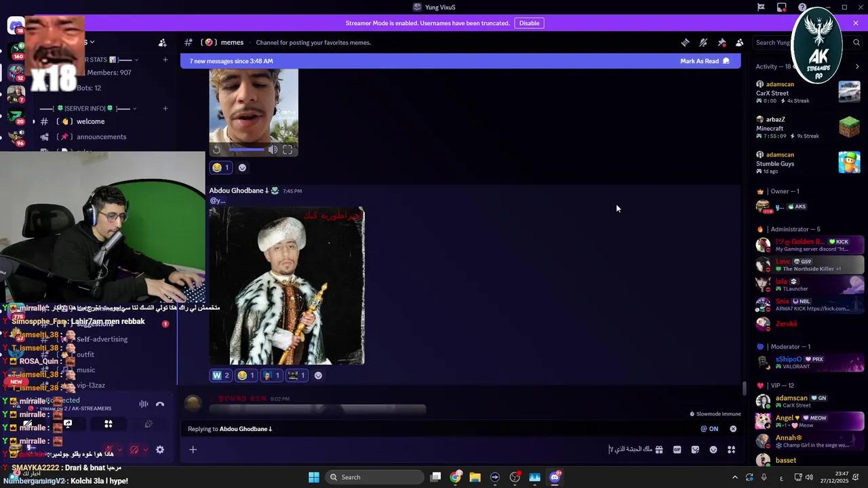This screenshot has height=488, width=868.
Task: Open the GIF picker
Action: tap(677, 449)
